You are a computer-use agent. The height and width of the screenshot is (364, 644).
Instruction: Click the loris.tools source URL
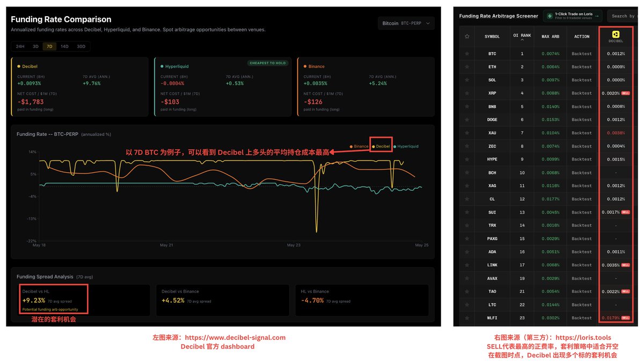(583, 338)
